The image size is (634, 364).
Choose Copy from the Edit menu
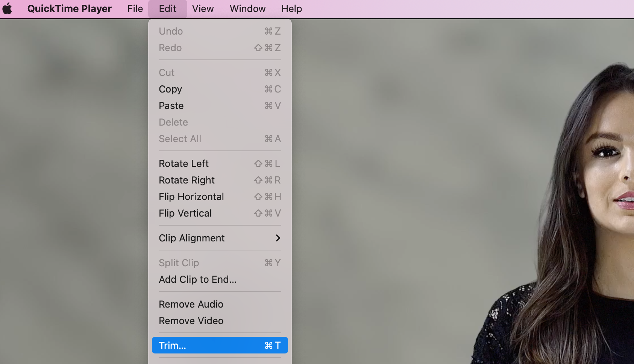click(x=220, y=89)
